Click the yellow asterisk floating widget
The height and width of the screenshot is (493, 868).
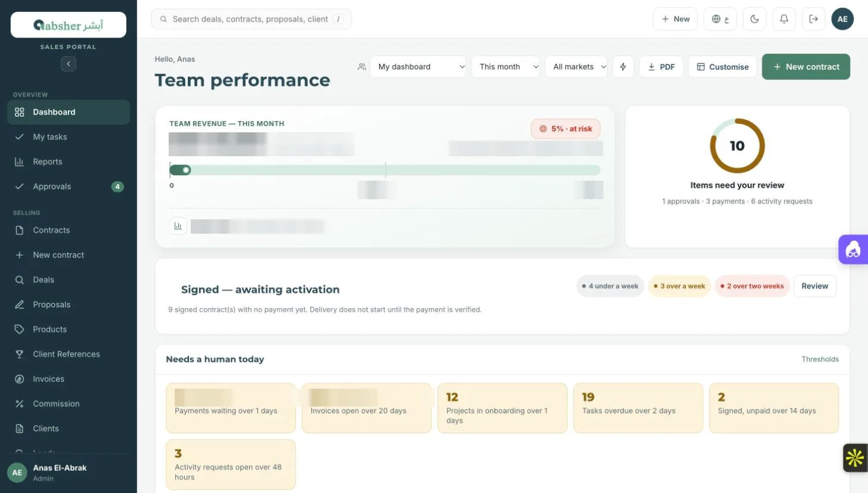point(855,458)
